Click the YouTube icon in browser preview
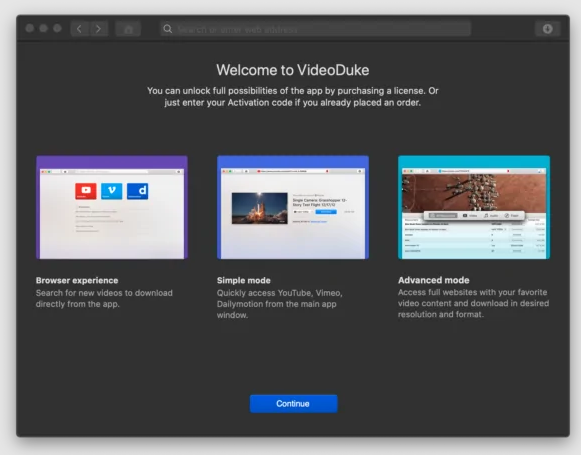Viewport: 581px width, 455px height. pyautogui.click(x=86, y=191)
